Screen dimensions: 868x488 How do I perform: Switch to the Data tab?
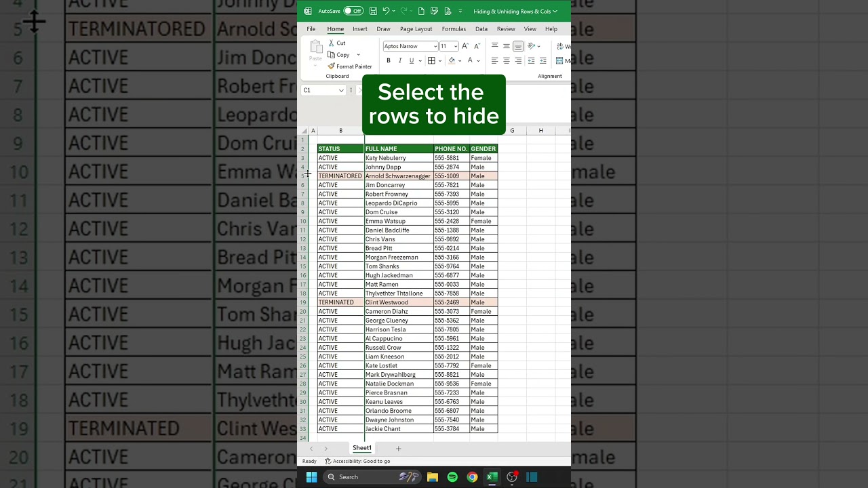point(481,29)
